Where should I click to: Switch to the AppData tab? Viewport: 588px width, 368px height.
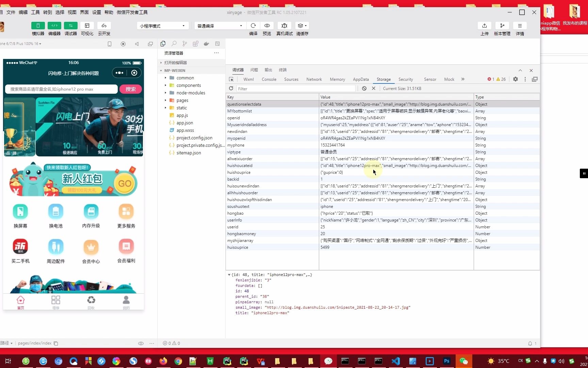pyautogui.click(x=361, y=79)
